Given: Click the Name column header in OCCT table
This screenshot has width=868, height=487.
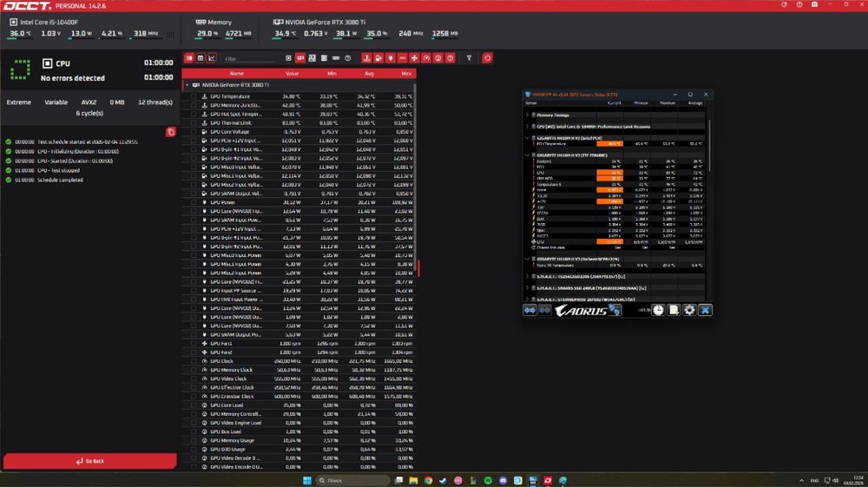Looking at the screenshot, I should (x=236, y=74).
